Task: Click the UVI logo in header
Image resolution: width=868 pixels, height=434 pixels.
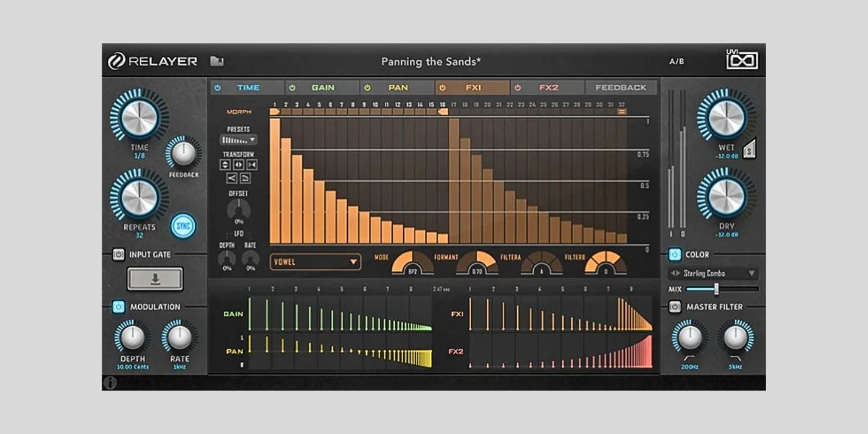Action: (x=742, y=60)
